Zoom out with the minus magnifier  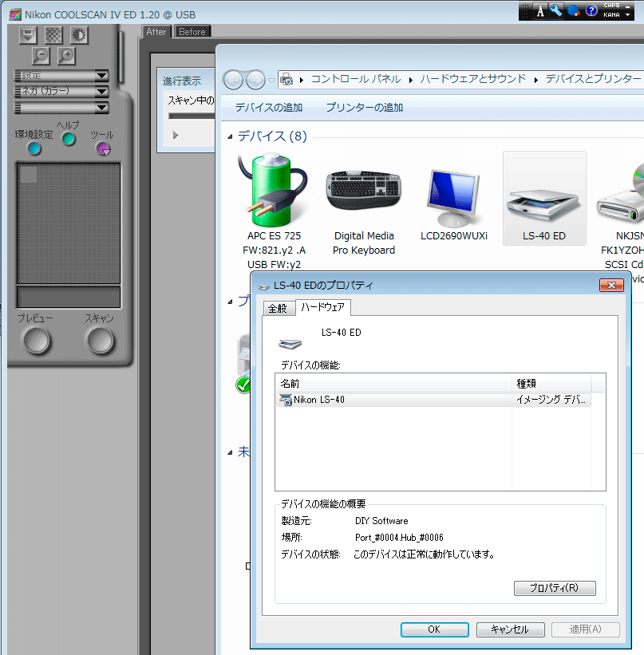[41, 56]
